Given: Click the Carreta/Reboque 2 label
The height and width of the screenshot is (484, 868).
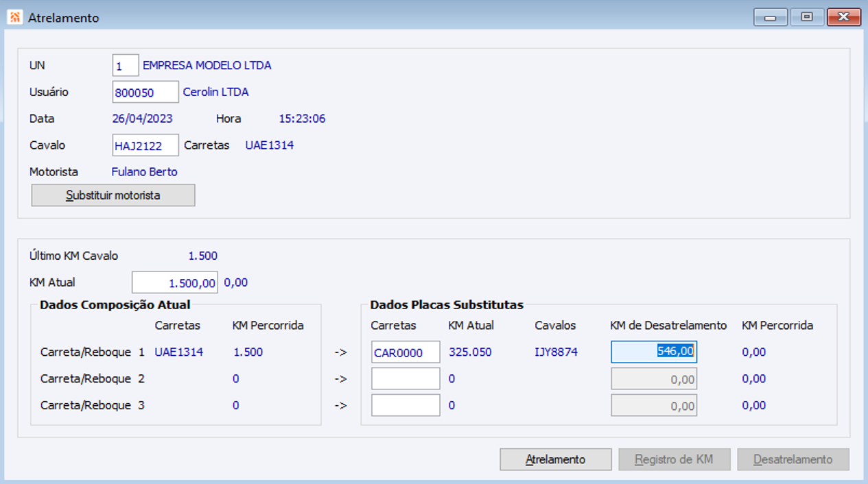Looking at the screenshot, I should 93,378.
